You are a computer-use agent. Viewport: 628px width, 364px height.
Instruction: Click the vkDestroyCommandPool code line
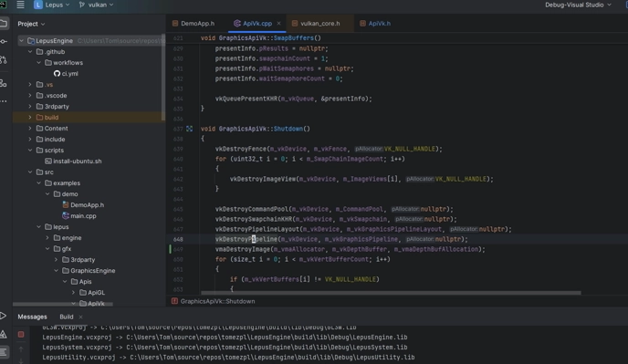[x=334, y=209]
